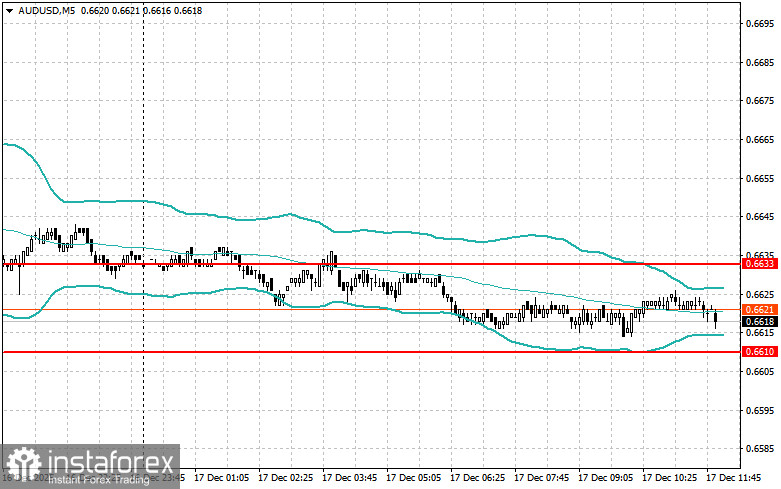Select the last candlestick on the chart
The width and height of the screenshot is (781, 489).
716,319
